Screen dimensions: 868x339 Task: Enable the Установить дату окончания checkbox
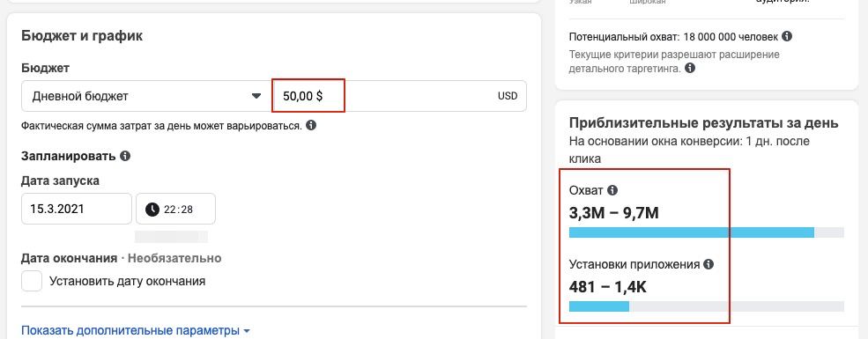[x=32, y=281]
